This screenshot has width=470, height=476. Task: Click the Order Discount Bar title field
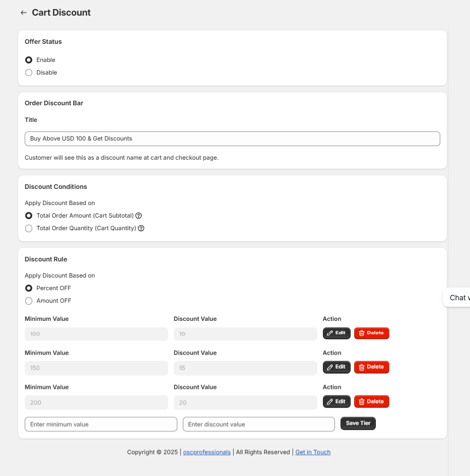[x=232, y=139]
